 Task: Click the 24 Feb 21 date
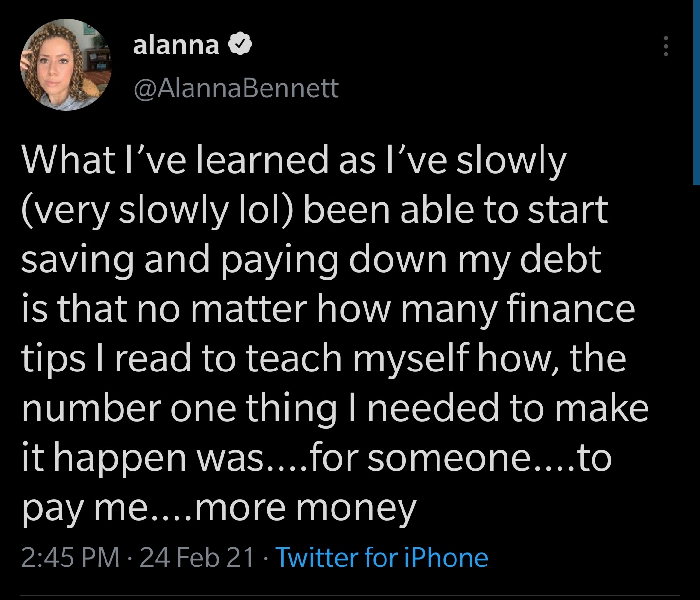point(197,557)
